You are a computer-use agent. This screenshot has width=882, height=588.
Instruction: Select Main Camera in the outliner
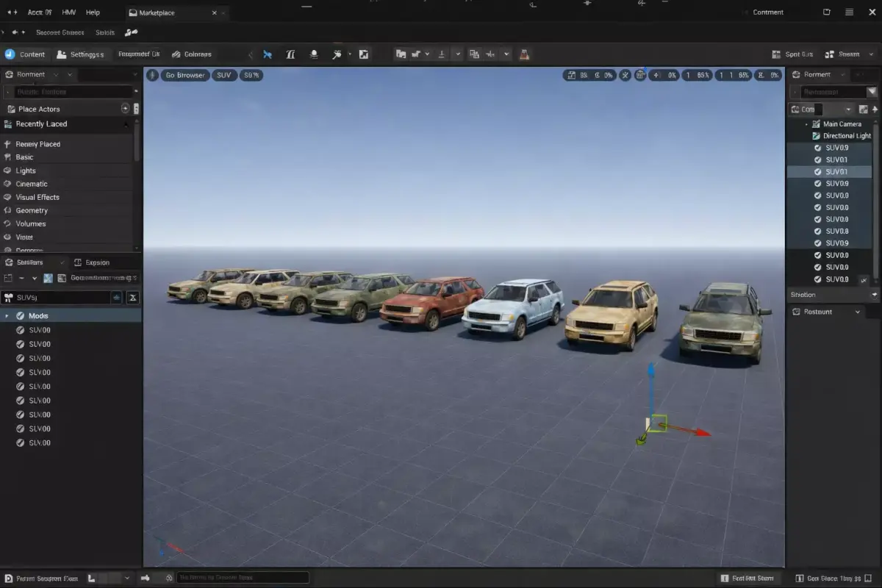[842, 124]
